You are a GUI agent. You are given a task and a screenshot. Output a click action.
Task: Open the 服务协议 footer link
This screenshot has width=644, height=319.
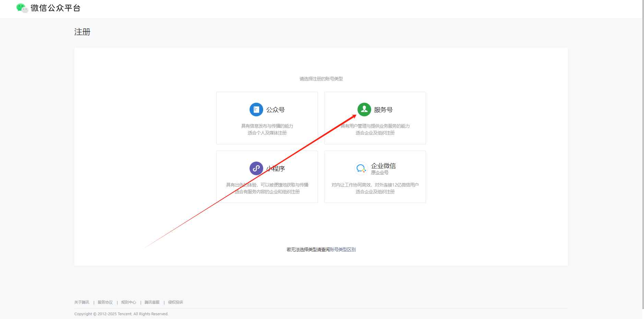pyautogui.click(x=105, y=302)
